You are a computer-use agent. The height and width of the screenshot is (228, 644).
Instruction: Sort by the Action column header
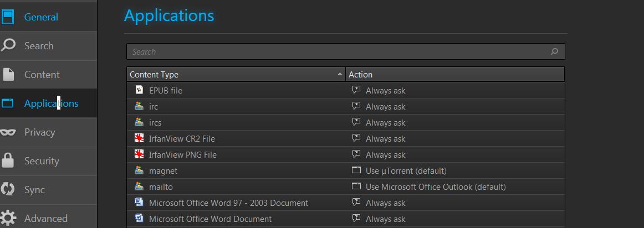pos(454,74)
